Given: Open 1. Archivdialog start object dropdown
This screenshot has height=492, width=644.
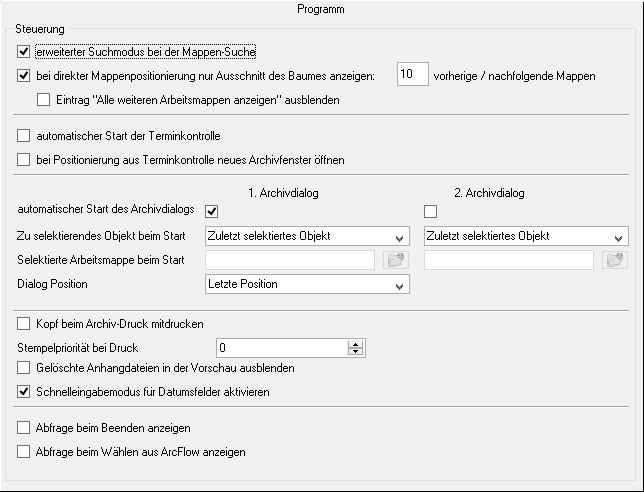Looking at the screenshot, I should coord(307,236).
